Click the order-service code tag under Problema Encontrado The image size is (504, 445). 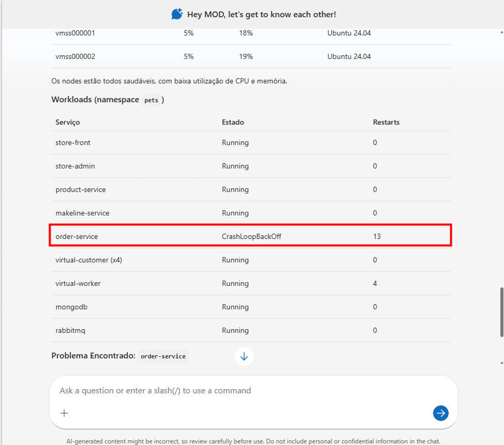pos(163,356)
